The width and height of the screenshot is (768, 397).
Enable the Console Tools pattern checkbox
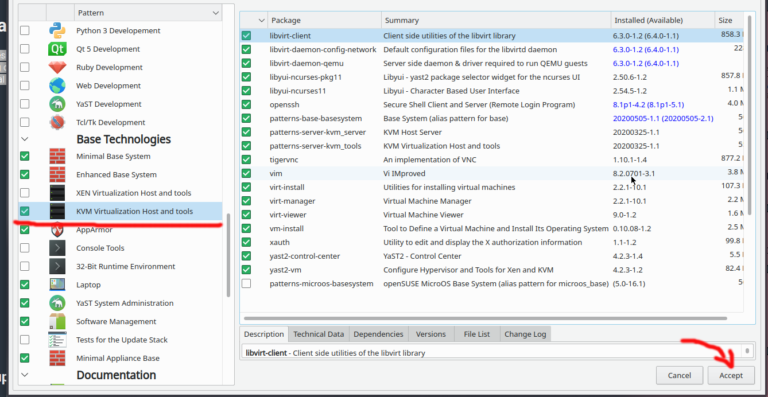coord(24,248)
